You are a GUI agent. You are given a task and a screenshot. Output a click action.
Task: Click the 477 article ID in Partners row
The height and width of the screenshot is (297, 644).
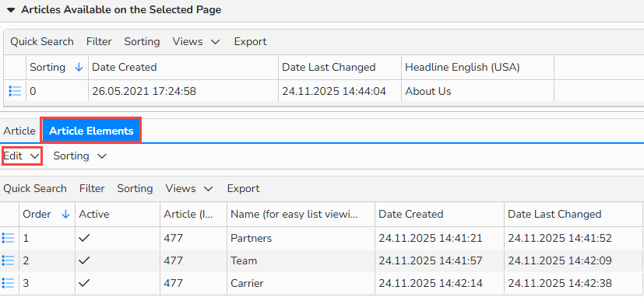point(173,239)
